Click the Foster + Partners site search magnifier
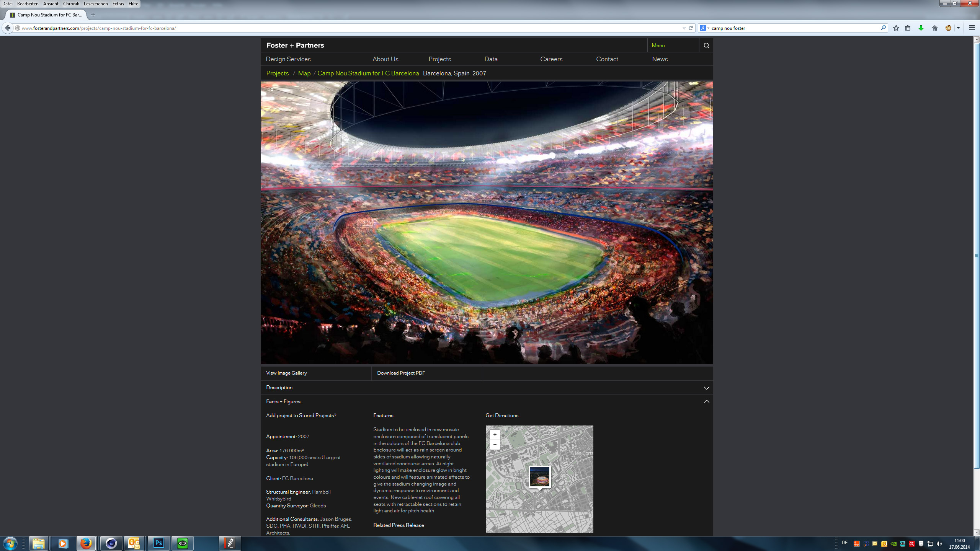 click(706, 46)
